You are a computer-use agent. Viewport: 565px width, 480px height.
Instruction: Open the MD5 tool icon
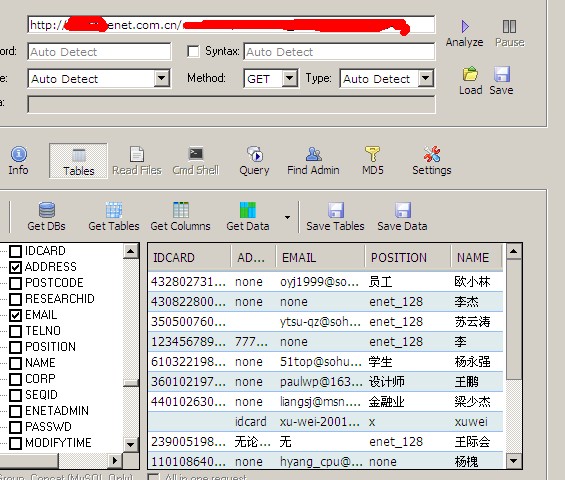373,154
